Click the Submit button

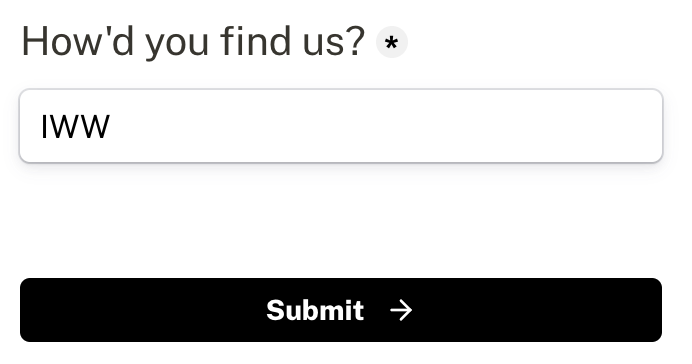(x=341, y=310)
